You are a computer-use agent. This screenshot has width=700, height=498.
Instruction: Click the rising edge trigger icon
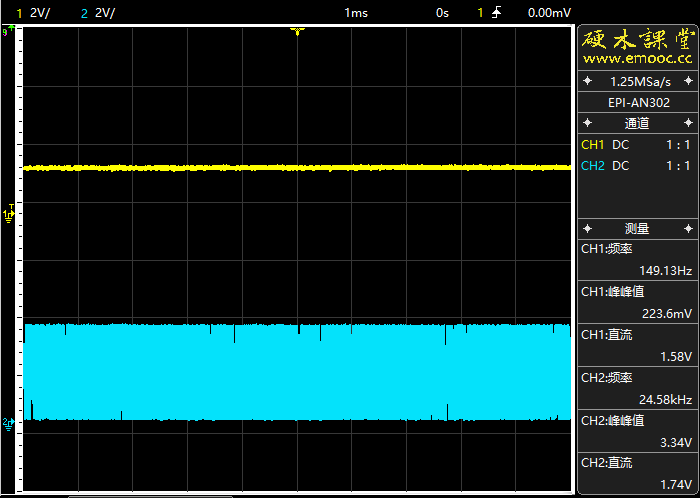click(x=497, y=12)
